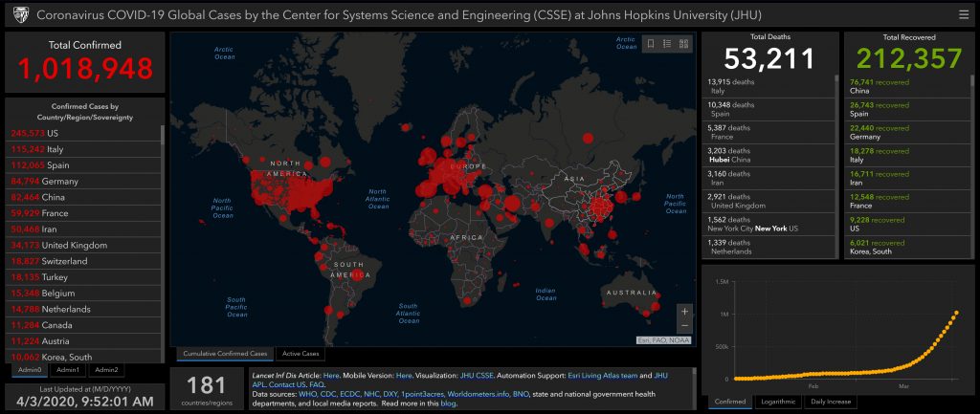Open the blog link
Image resolution: width=980 pixels, height=414 pixels.
(x=448, y=403)
